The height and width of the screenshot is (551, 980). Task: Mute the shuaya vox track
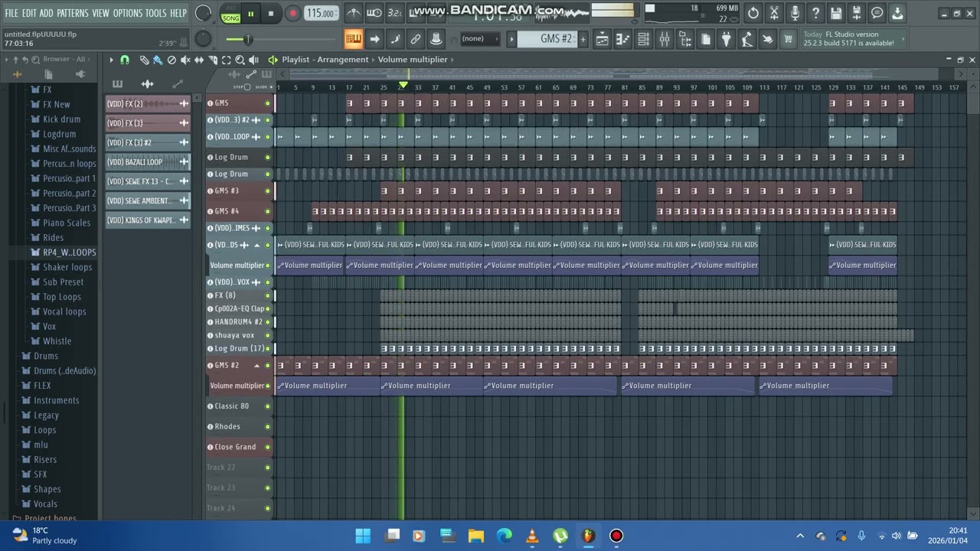point(268,335)
